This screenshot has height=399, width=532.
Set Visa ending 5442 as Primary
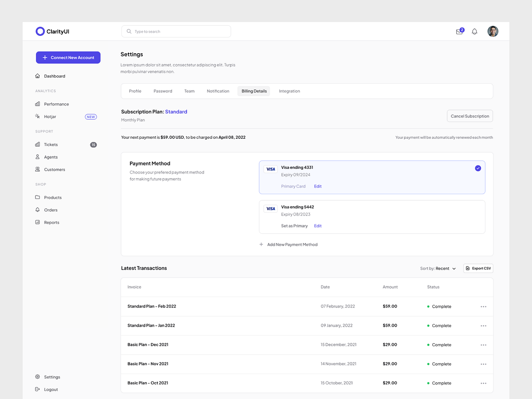[294, 226]
